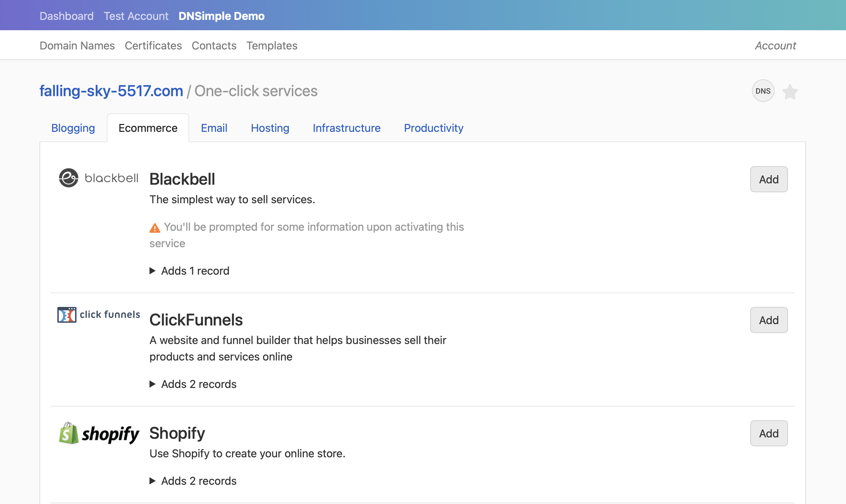
Task: Select the Blogging tab
Action: click(73, 128)
